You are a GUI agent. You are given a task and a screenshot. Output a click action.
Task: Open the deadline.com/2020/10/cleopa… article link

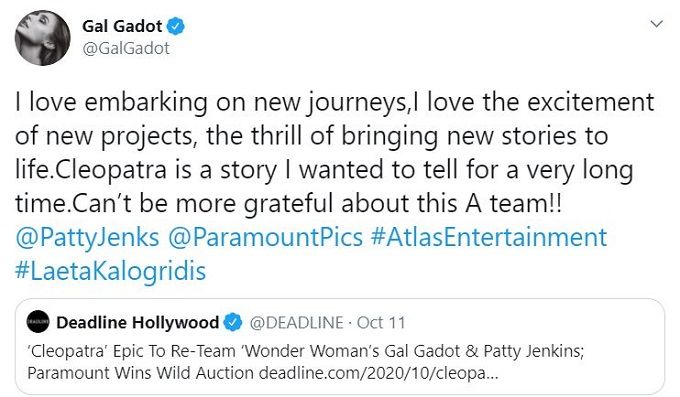coord(379,373)
